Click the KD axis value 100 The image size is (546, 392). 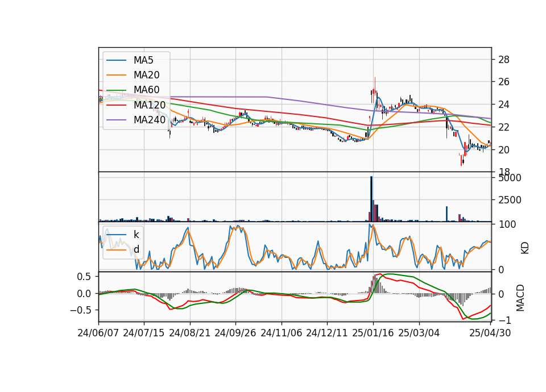click(507, 224)
